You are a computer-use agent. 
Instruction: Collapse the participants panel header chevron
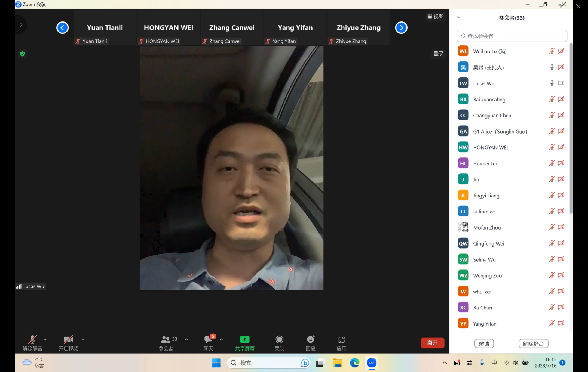[459, 17]
